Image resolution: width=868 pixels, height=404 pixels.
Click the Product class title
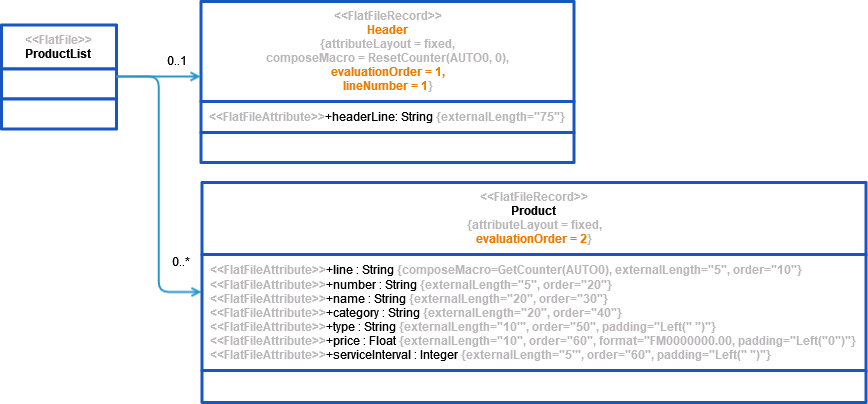pos(533,211)
